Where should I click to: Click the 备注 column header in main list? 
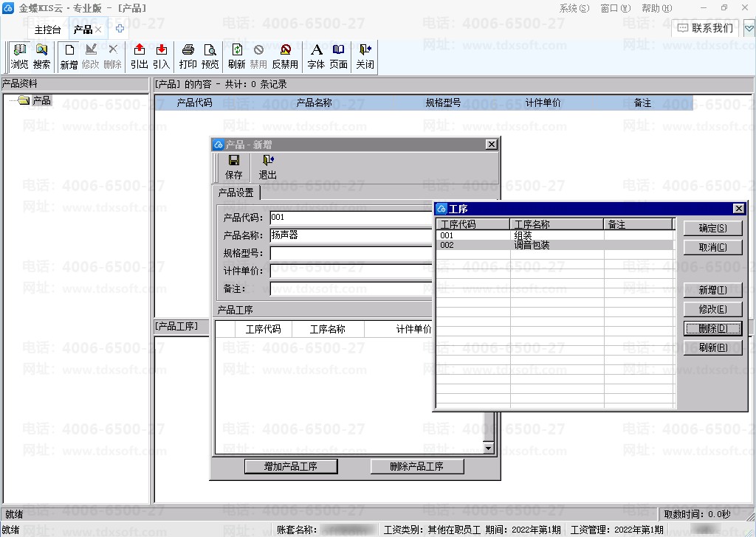642,103
